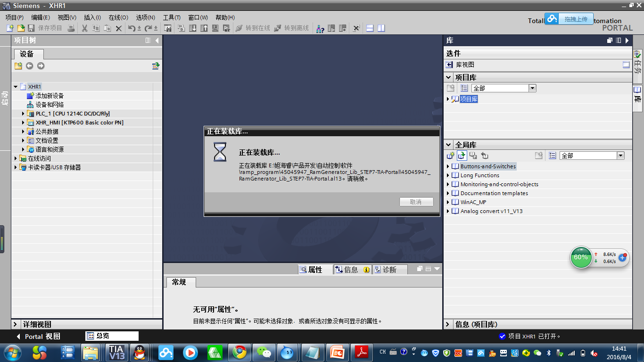
Task: Select Analog convert v11_V13 library
Action: [491, 211]
